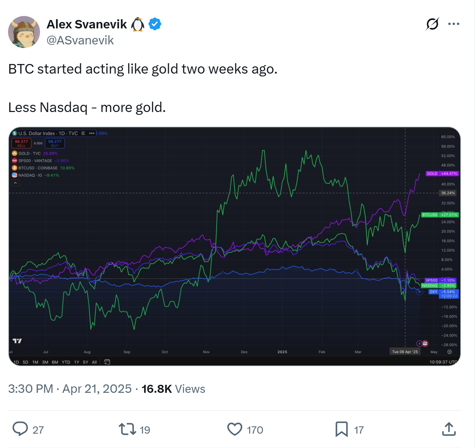Click the repost icon showing 19
Image resolution: width=476 pixels, height=448 pixels.
pos(127,429)
